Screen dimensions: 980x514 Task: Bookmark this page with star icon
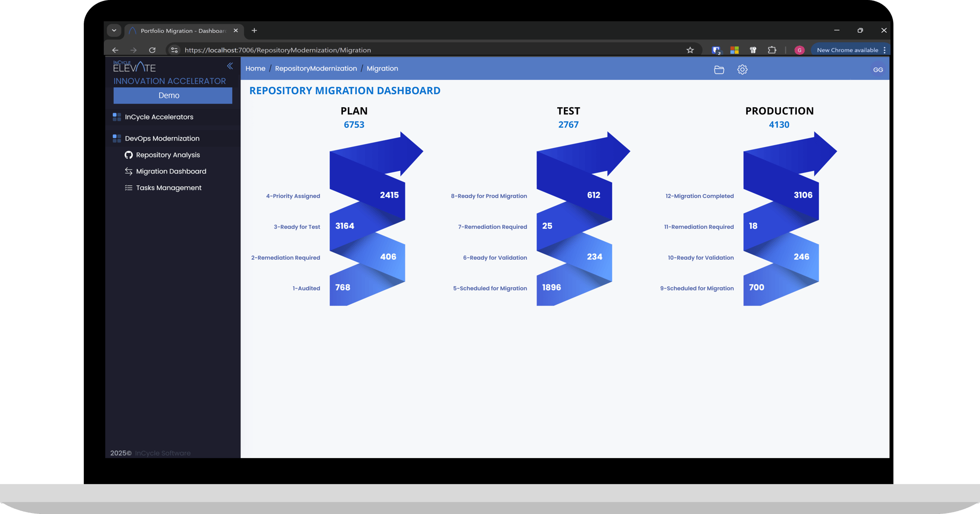(690, 50)
